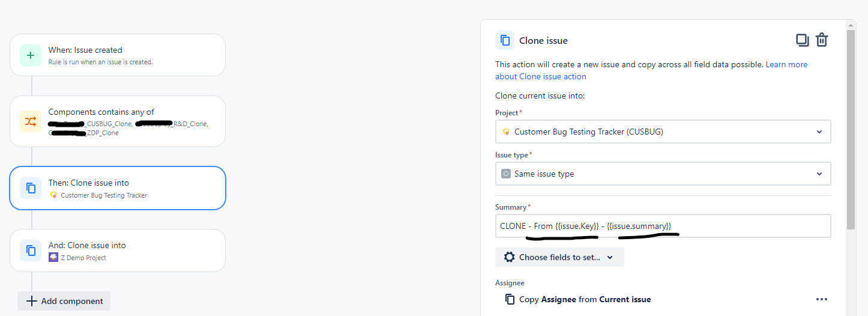This screenshot has height=316, width=868.
Task: Click into the Summary input field
Action: pos(663,226)
